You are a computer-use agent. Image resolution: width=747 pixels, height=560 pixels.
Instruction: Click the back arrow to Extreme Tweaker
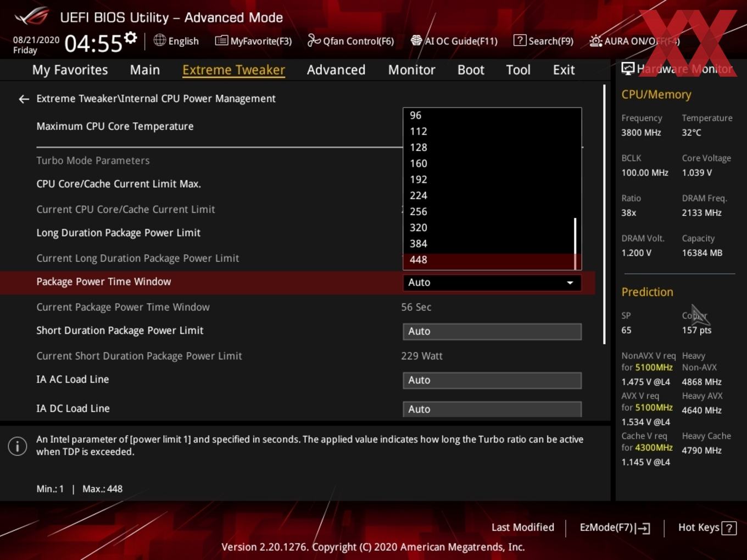tap(24, 99)
